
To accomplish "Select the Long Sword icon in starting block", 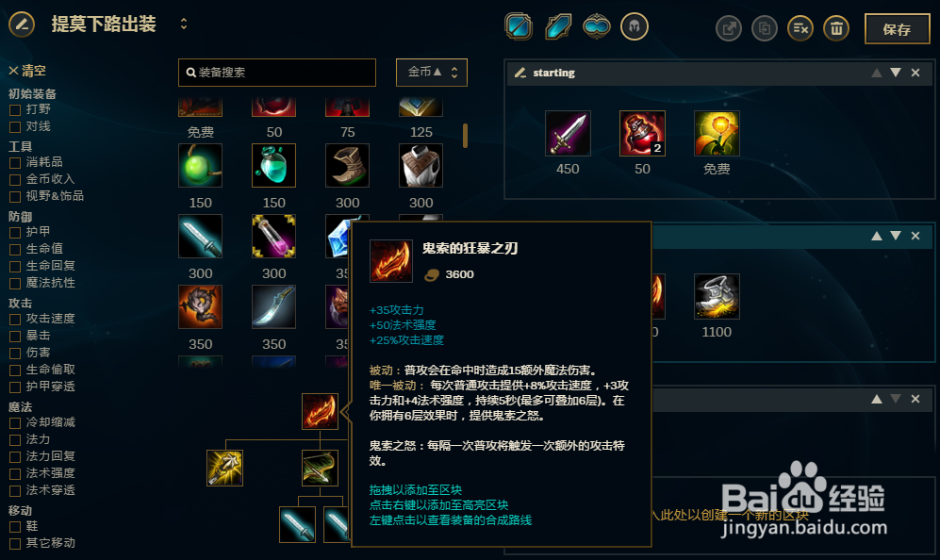I will point(568,133).
